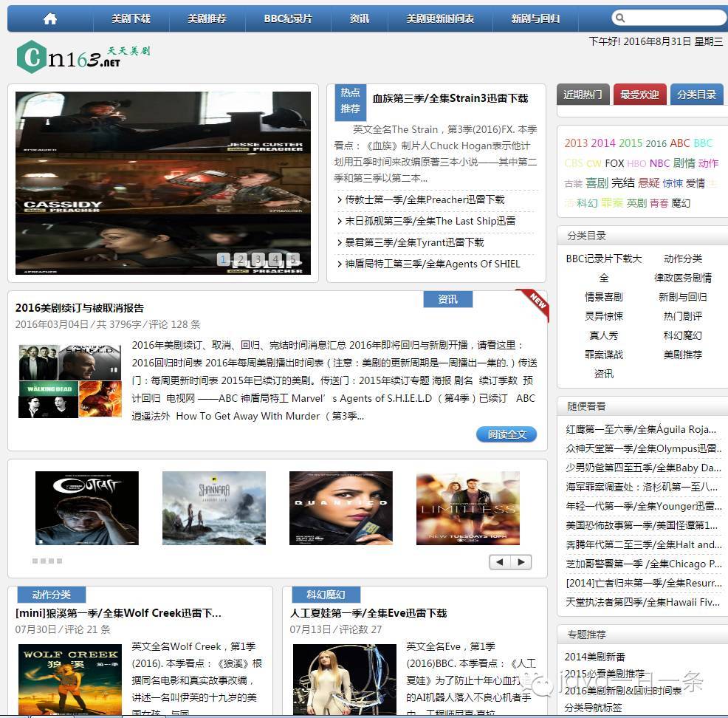Viewport: 728px width, 718px height.
Task: Open the BBC纪录片 menu item
Action: (x=287, y=18)
